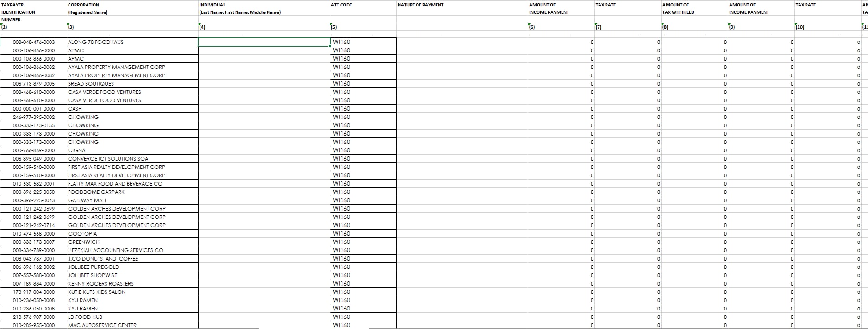Select column number label (8)

[x=694, y=27]
